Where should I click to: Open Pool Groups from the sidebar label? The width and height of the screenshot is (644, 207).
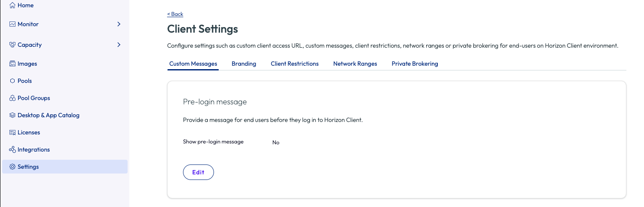34,98
